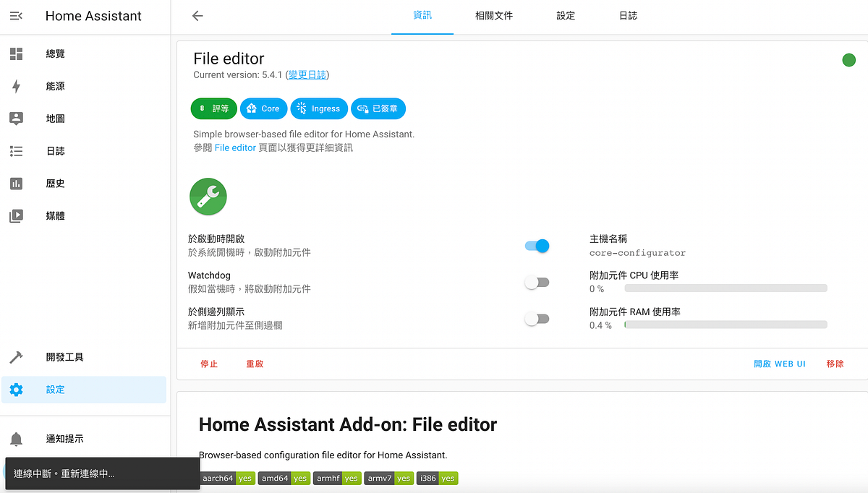Click 重啟 to restart the add-on

(x=255, y=364)
